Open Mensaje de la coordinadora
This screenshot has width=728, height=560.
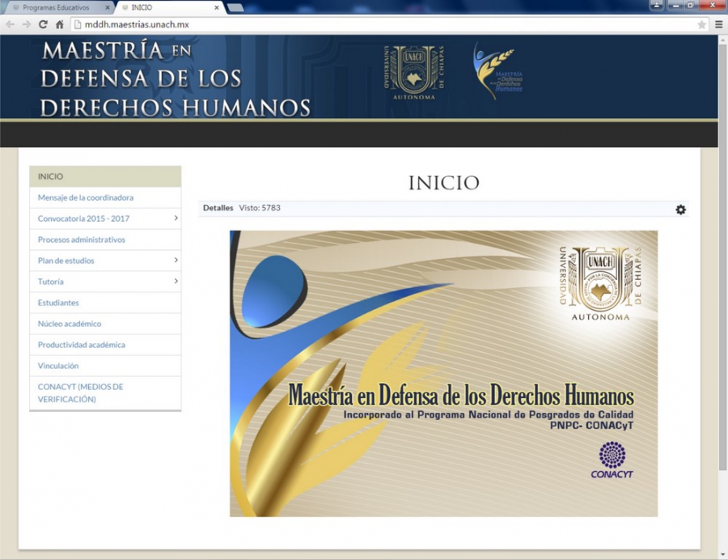coord(86,197)
